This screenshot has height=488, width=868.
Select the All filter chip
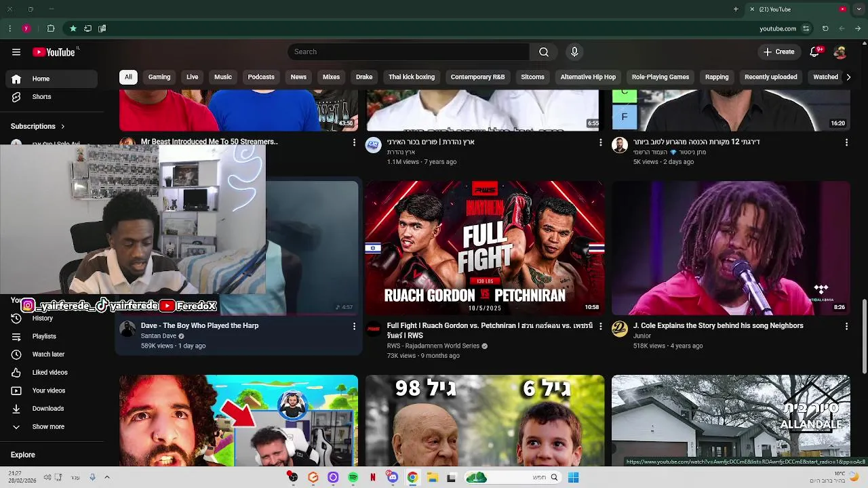128,77
